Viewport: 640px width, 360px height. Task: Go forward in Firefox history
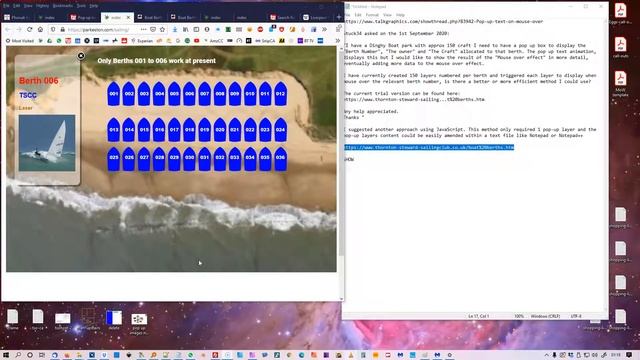click(19, 29)
